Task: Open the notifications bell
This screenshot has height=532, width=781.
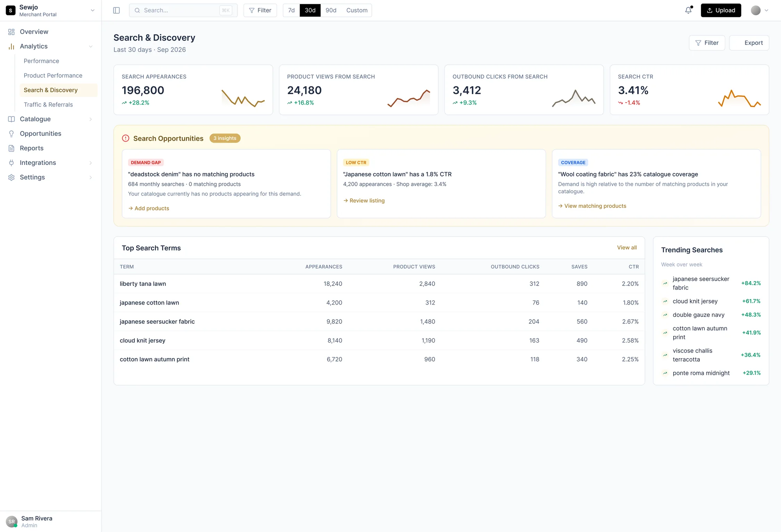Action: click(x=688, y=10)
